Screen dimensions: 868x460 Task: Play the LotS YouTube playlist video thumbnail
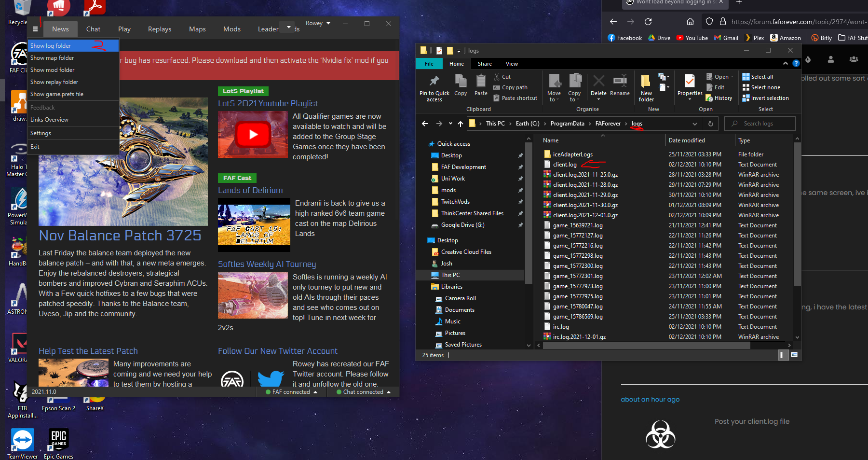[253, 135]
